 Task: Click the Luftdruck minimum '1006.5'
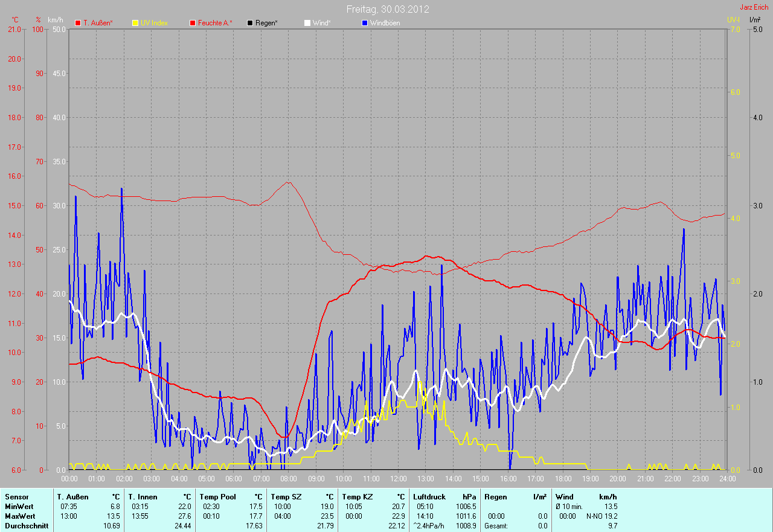[466, 507]
